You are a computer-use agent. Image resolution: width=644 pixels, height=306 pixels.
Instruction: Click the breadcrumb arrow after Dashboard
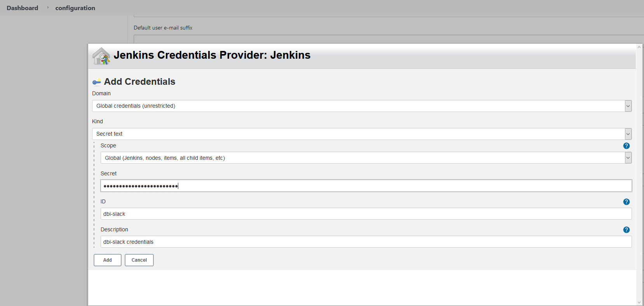[48, 7]
